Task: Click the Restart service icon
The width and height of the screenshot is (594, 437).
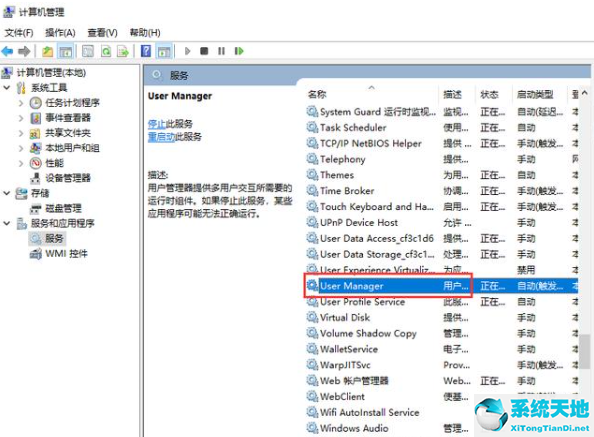Action: pyautogui.click(x=239, y=51)
